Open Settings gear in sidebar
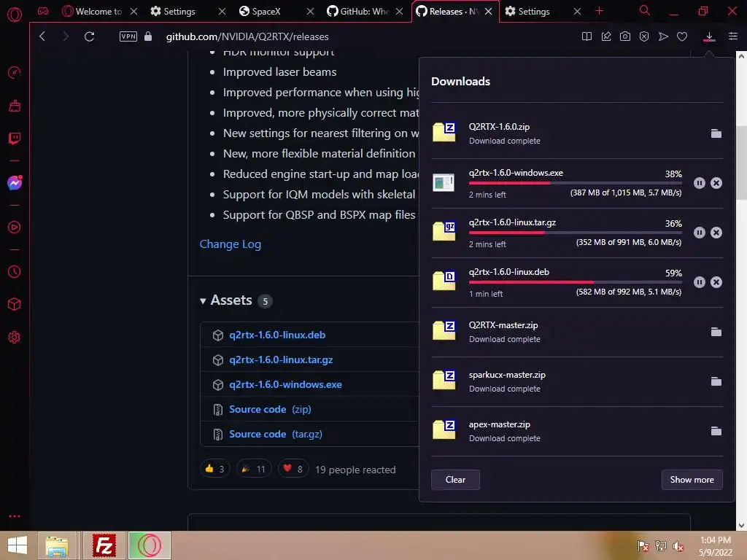747x560 pixels. click(x=15, y=337)
